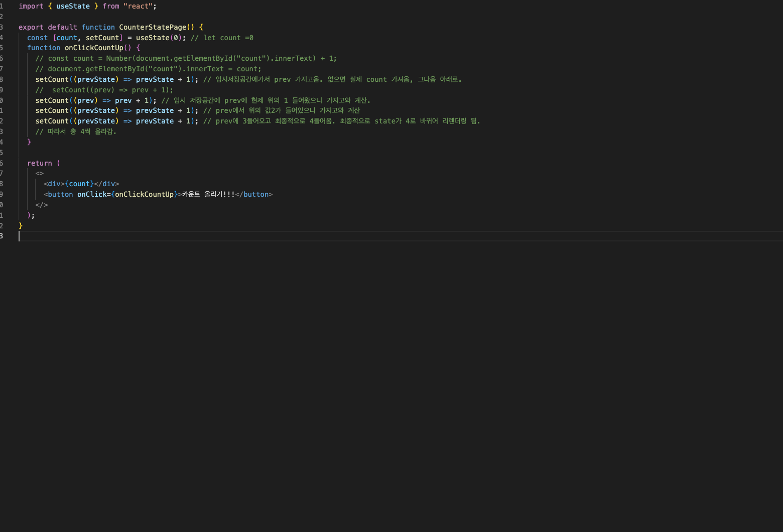Click the 'useState(0)' call

pyautogui.click(x=159, y=38)
